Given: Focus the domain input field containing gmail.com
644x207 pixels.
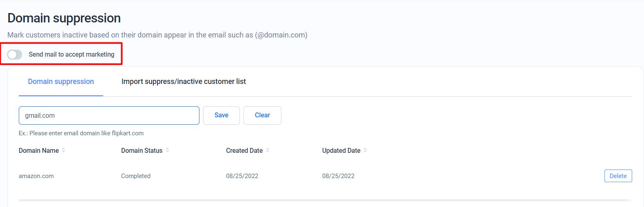Looking at the screenshot, I should pos(109,115).
